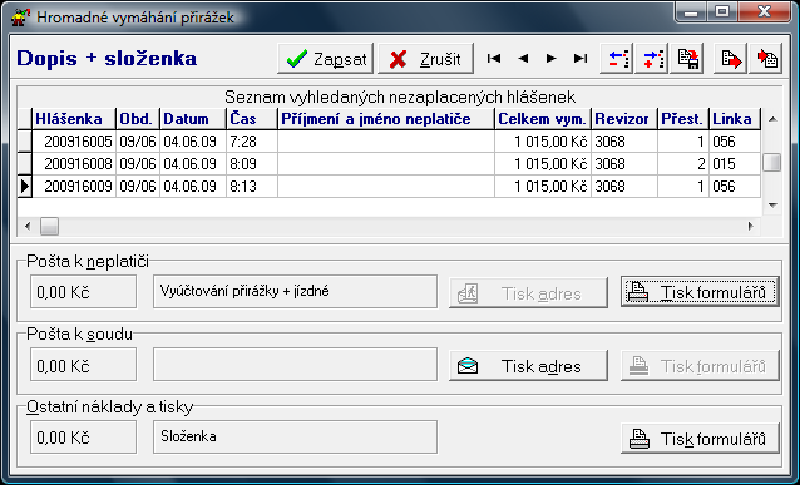Click the Přest. column header

click(683, 119)
